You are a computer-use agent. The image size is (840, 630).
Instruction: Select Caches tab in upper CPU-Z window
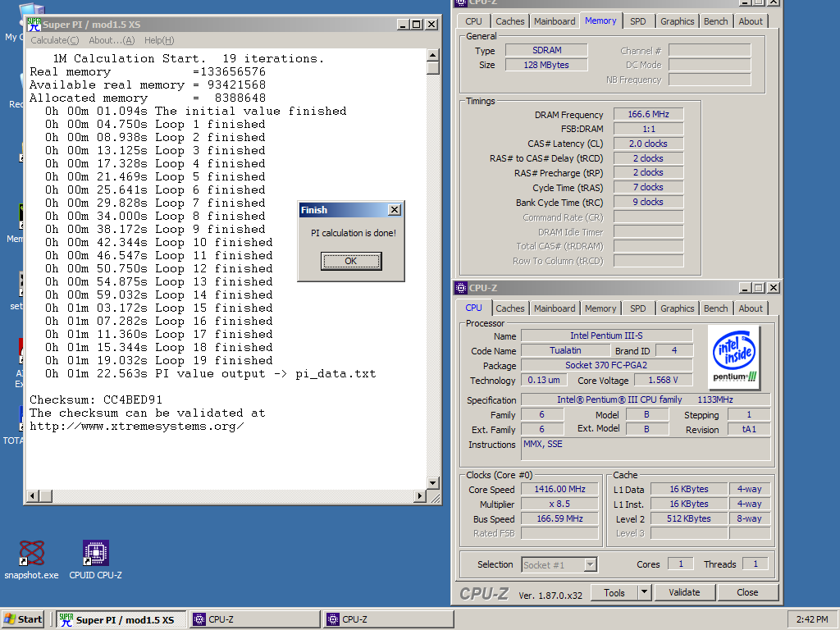click(510, 21)
